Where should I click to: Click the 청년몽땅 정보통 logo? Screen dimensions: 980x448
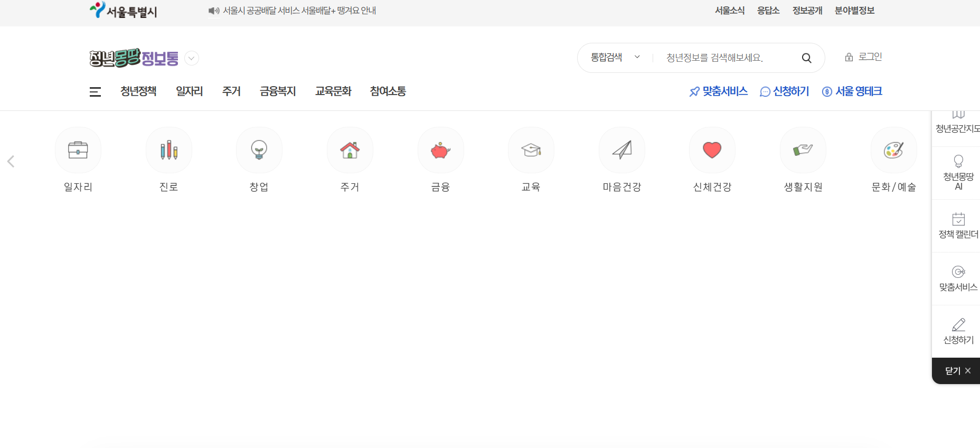pos(134,58)
